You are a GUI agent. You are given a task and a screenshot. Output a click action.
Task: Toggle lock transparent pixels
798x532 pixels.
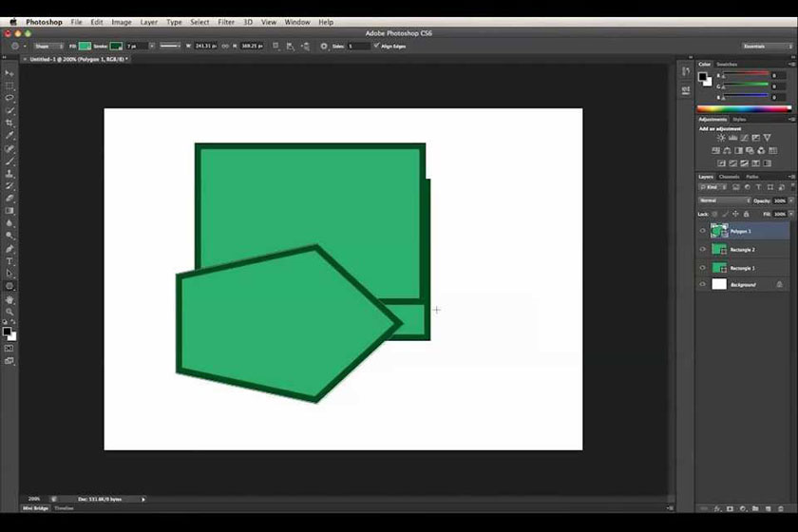714,215
